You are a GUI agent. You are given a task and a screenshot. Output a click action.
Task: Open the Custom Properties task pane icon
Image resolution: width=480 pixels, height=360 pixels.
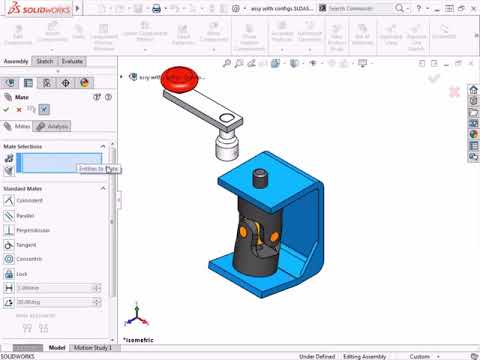pyautogui.click(x=473, y=146)
